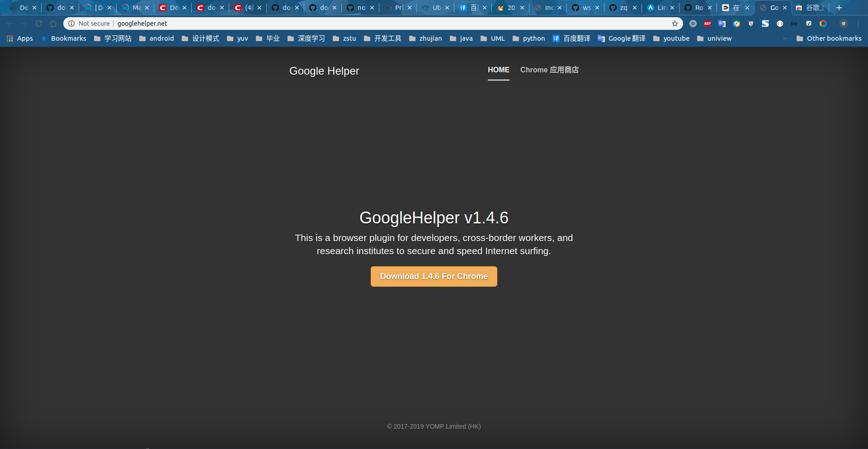Open the Google Translate extension icon

(x=722, y=24)
